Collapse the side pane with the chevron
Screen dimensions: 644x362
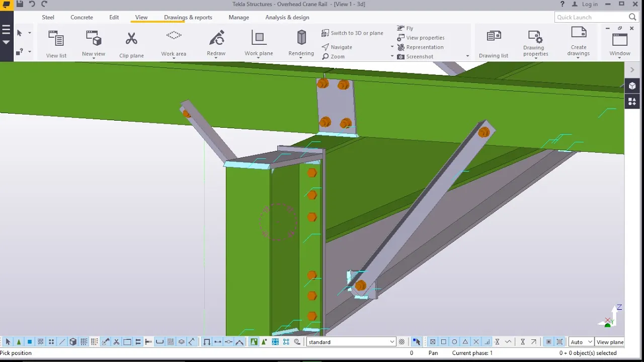(632, 70)
